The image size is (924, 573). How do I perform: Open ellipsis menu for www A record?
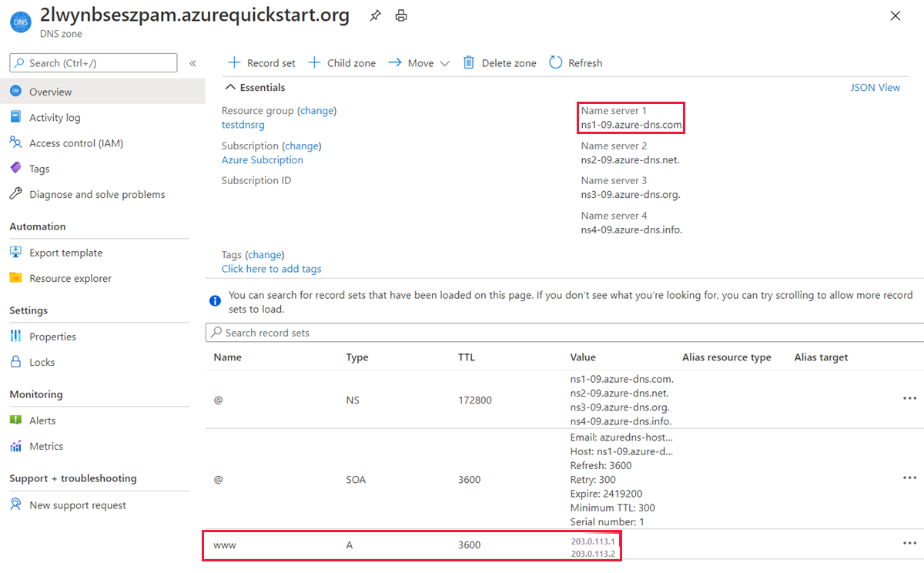(909, 543)
